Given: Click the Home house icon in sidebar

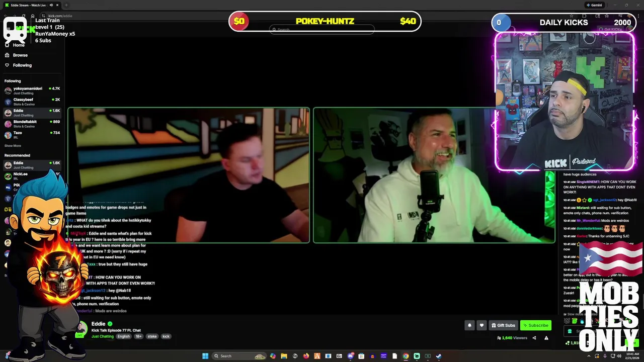Looking at the screenshot, I should 7,45.
